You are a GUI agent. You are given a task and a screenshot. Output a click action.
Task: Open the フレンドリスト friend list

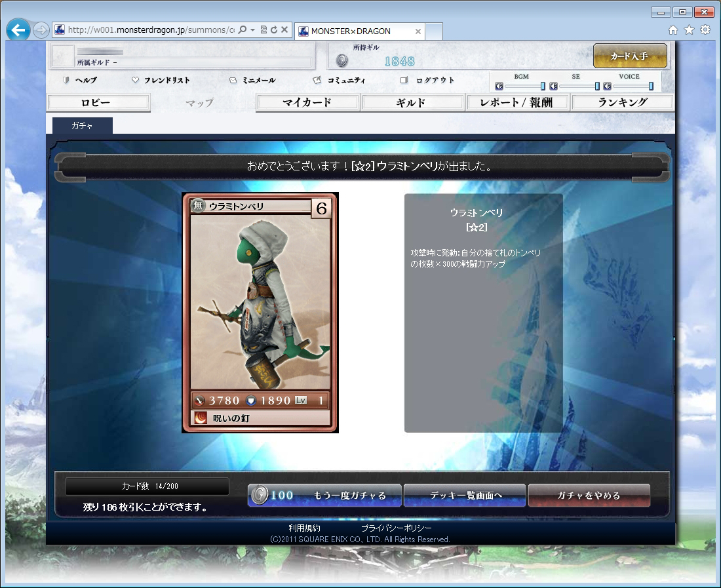point(166,80)
